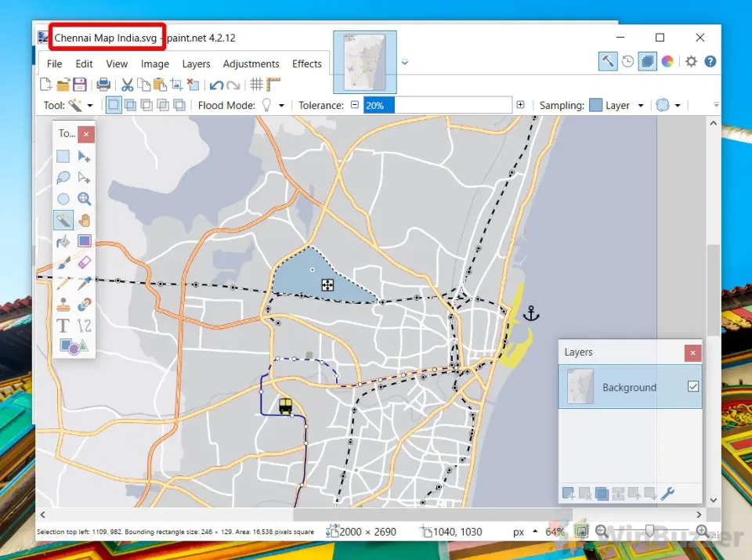Toggle the History window button

627,61
